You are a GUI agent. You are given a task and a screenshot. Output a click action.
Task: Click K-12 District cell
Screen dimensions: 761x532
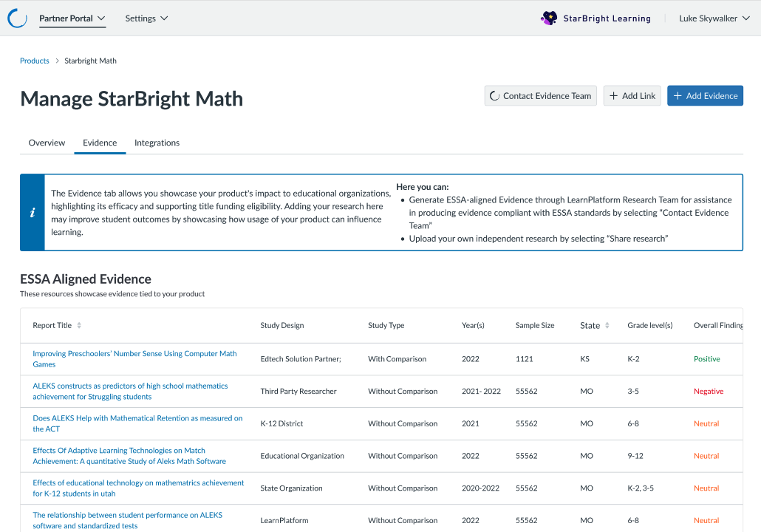[x=281, y=423]
